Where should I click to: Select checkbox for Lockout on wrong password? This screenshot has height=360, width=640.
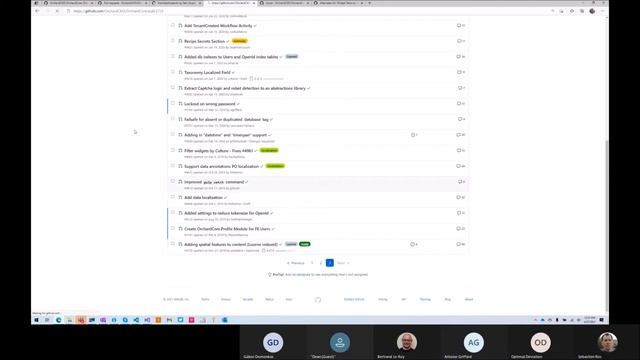173,103
